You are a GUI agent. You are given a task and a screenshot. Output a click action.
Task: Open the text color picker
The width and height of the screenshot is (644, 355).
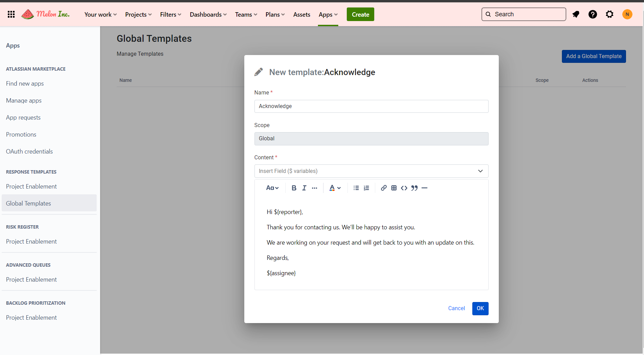335,188
